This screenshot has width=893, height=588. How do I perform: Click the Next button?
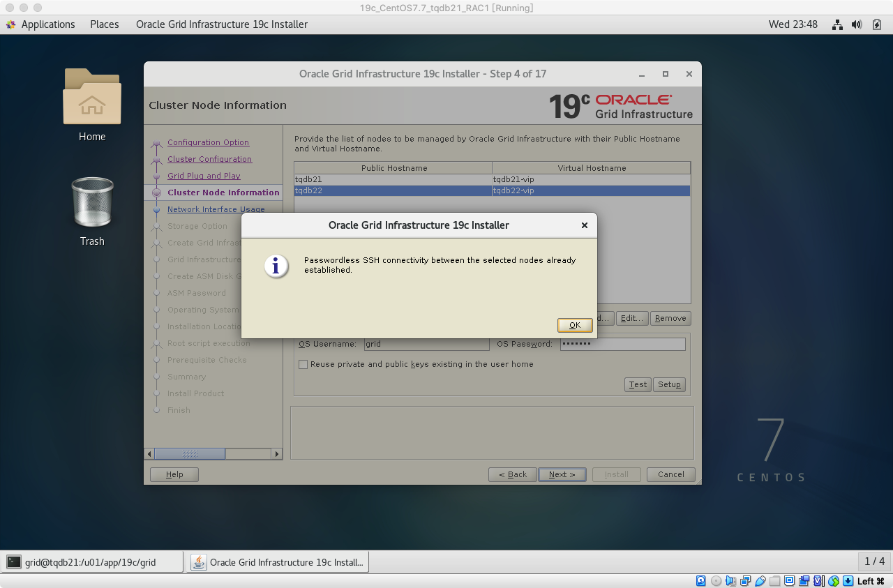(562, 474)
